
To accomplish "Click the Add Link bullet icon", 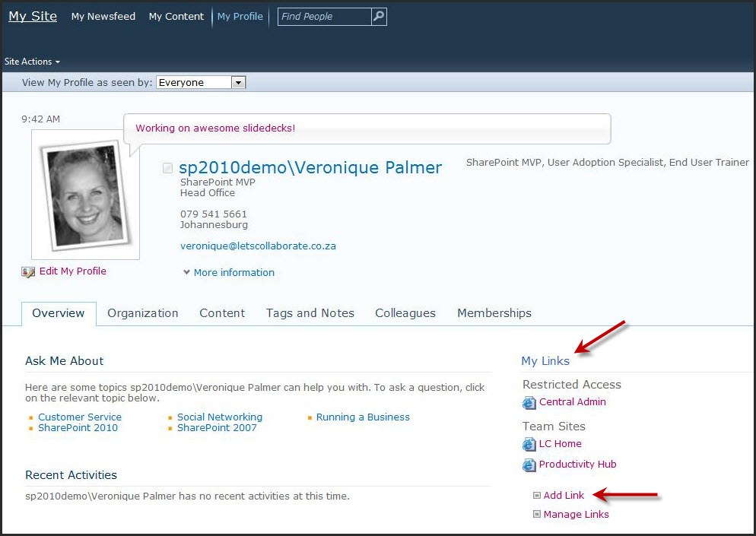I will [537, 496].
